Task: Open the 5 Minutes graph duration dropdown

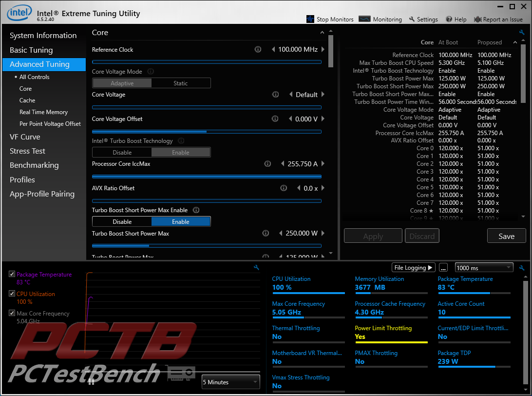Action: [231, 382]
